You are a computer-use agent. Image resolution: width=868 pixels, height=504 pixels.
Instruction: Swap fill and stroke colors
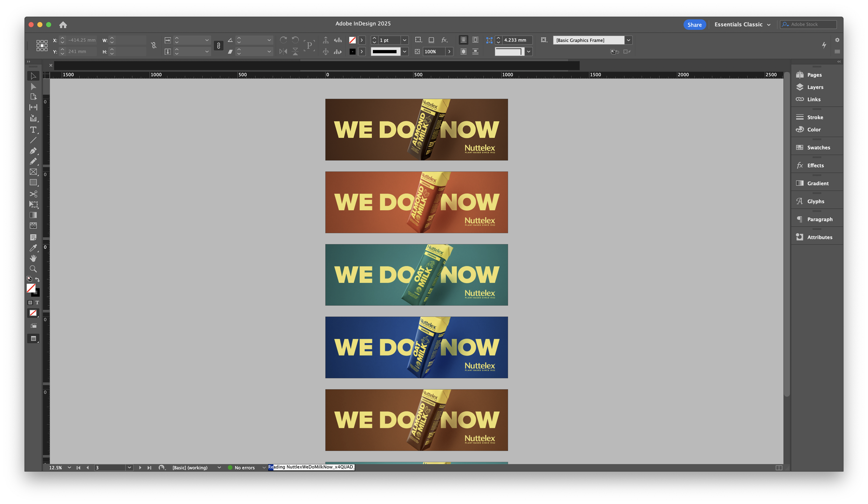point(37,279)
